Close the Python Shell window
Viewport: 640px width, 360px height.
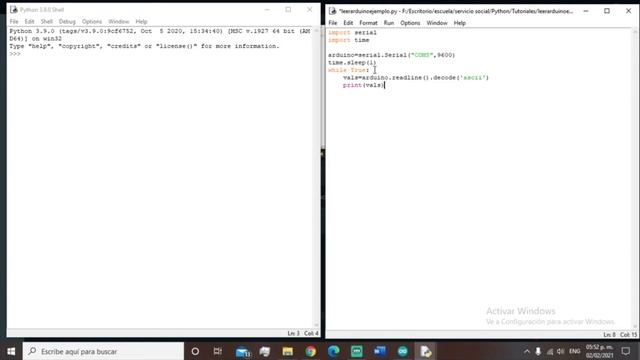click(309, 9)
